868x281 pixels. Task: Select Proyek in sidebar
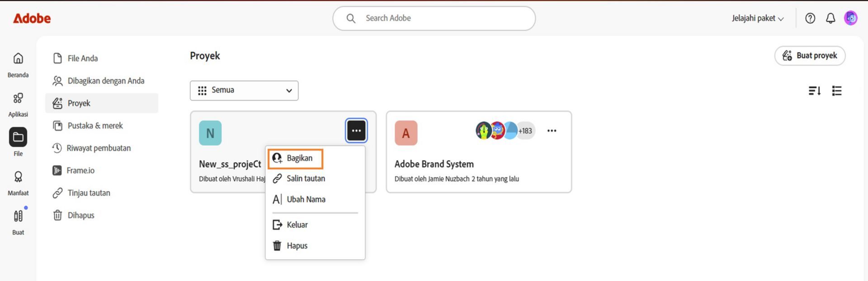tap(102, 103)
